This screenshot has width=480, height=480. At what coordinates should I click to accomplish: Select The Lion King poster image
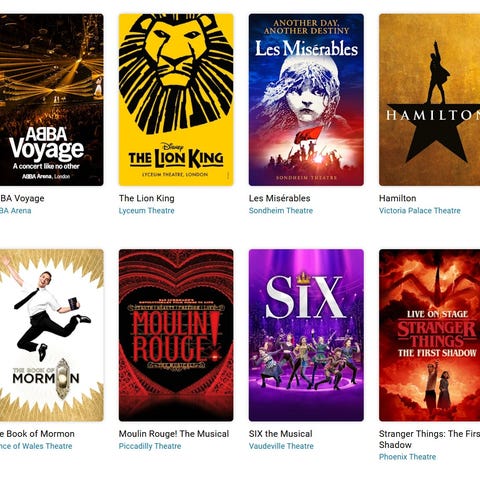[x=176, y=100]
